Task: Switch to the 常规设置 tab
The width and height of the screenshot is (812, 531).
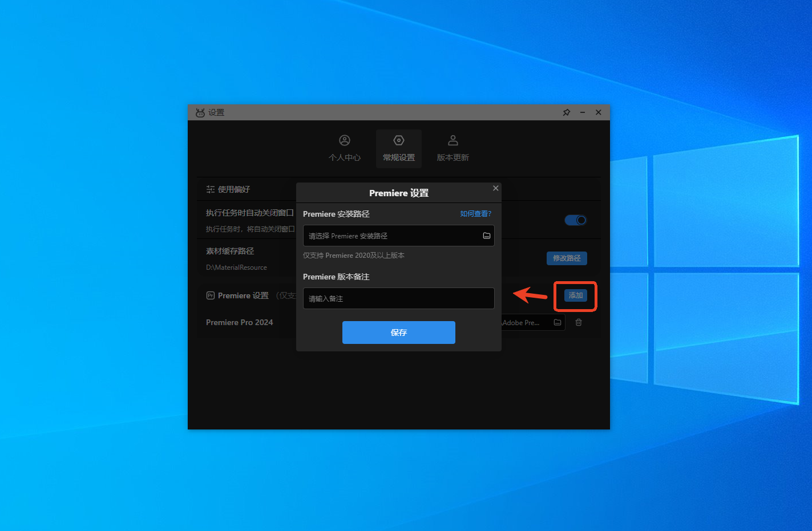Action: tap(399, 149)
